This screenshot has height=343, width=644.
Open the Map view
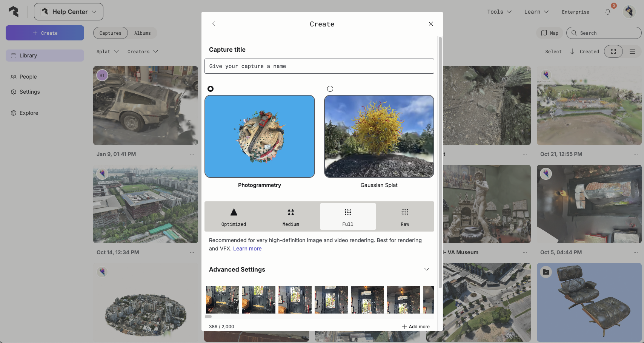click(549, 33)
